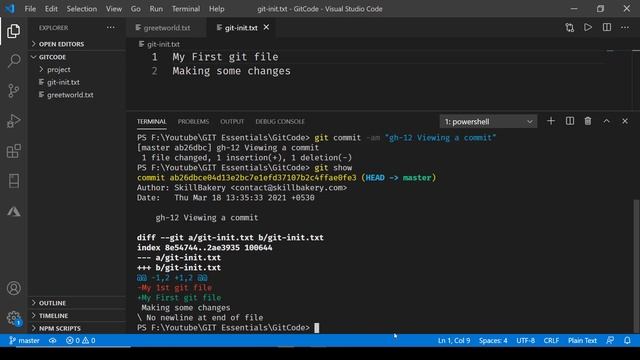The width and height of the screenshot is (640, 360).
Task: Click terminal prompt input at last line
Action: point(316,328)
